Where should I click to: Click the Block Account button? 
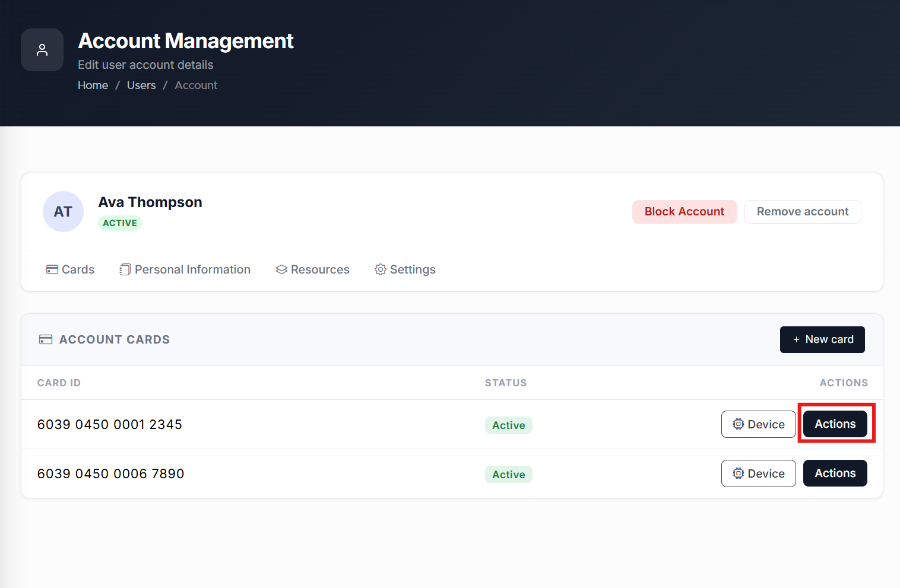[x=684, y=212]
